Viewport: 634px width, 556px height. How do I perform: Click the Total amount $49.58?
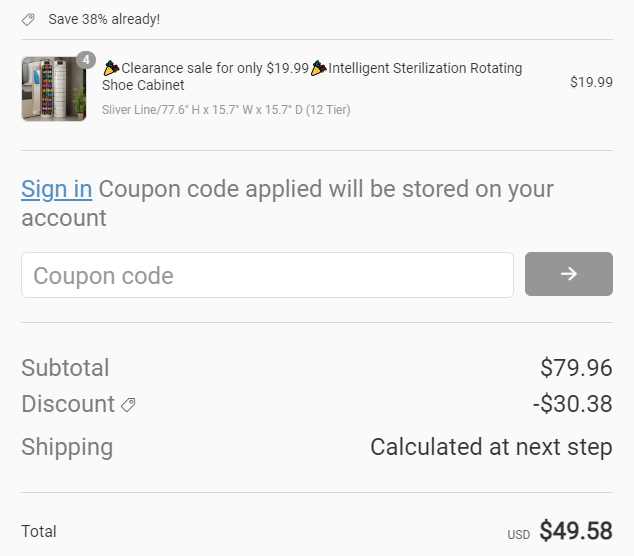tap(576, 531)
